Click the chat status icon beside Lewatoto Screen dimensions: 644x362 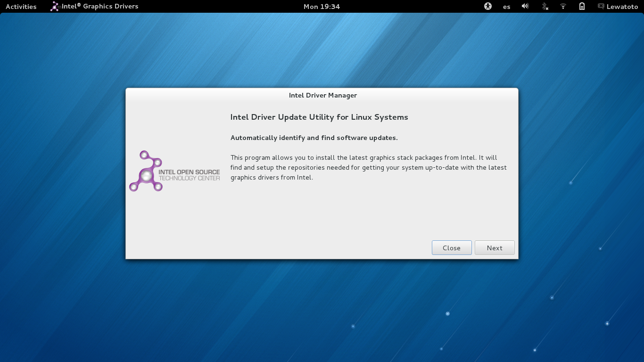601,7
